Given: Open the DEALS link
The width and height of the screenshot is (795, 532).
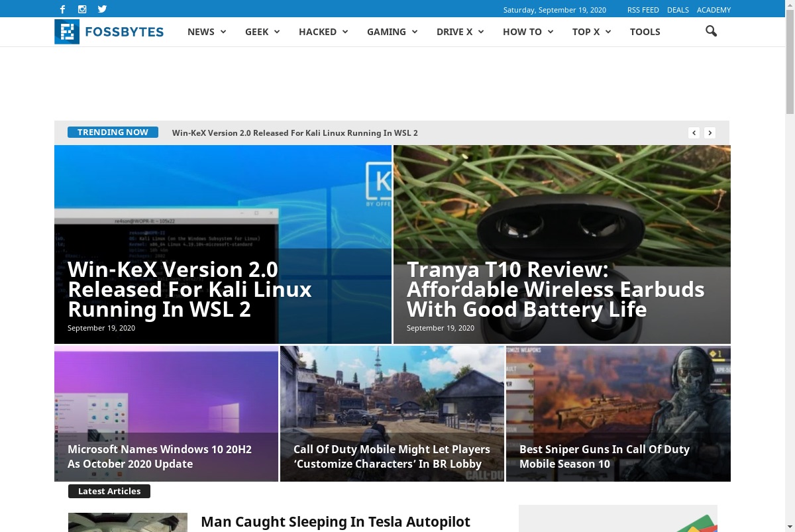Looking at the screenshot, I should [x=678, y=10].
